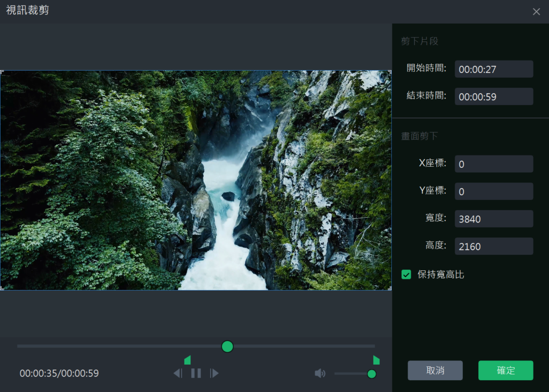
Task: Mute the volume speaker icon
Action: coord(320,373)
